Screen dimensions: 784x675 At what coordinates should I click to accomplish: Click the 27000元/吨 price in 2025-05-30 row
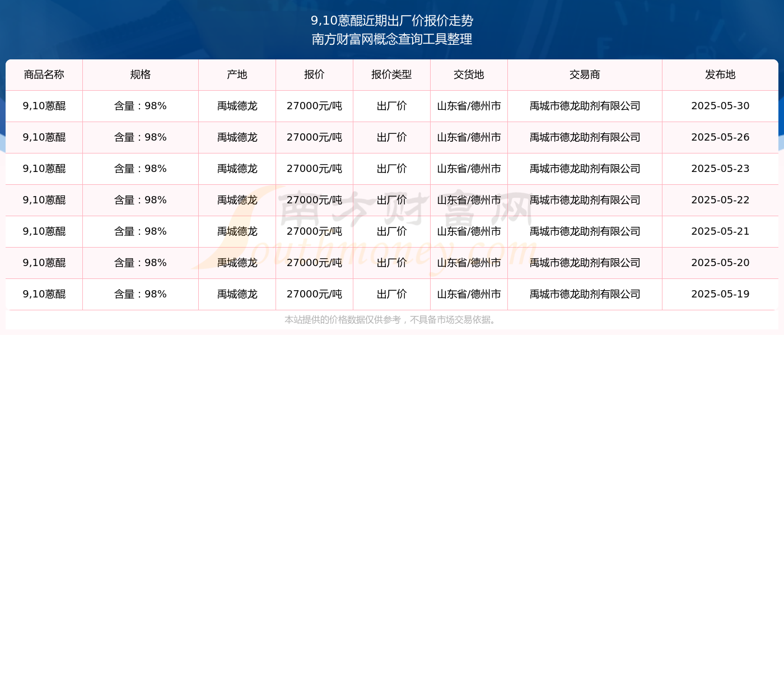[314, 106]
